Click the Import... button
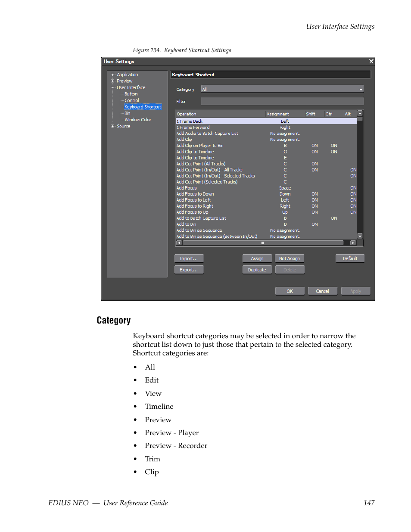The width and height of the screenshot is (411, 532). (189, 258)
